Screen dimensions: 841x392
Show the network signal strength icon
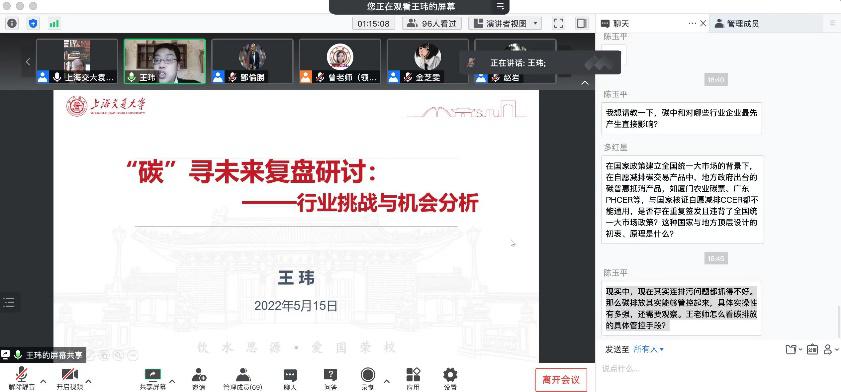54,24
